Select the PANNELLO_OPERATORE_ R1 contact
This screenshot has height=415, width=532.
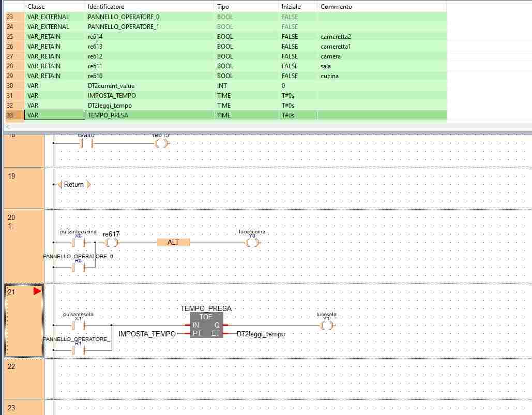pyautogui.click(x=79, y=350)
